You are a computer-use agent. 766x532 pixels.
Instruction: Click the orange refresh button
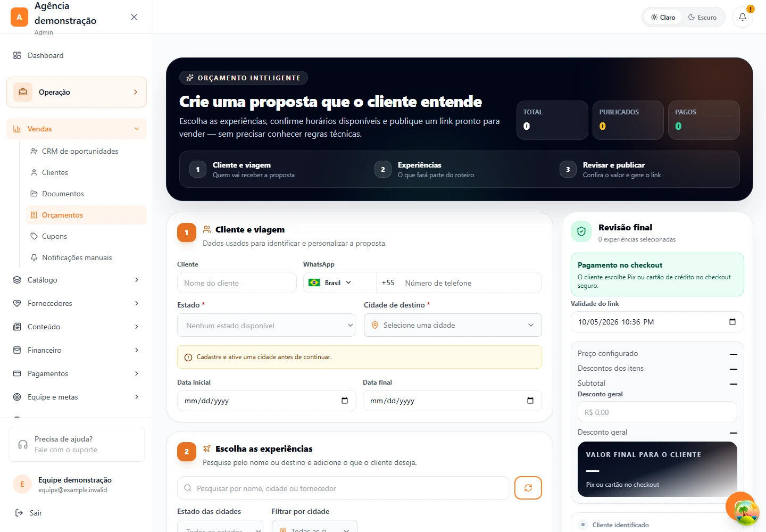[528, 488]
